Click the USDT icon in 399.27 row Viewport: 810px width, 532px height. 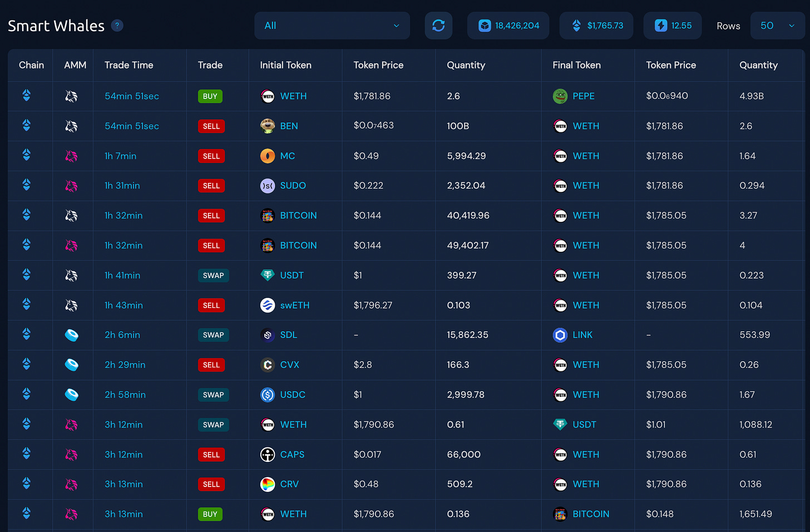tap(268, 275)
